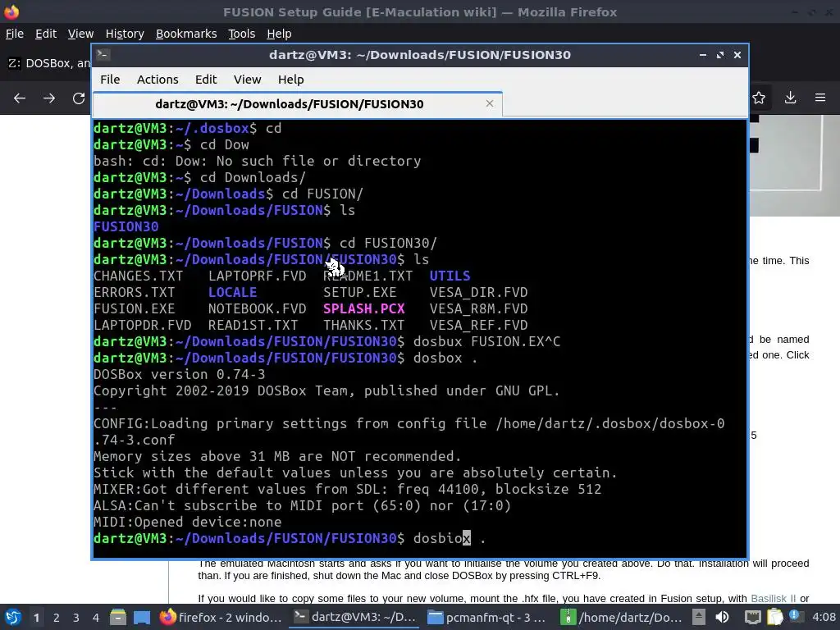
Task: Open the Firefox hamburger menu
Action: coord(820,98)
